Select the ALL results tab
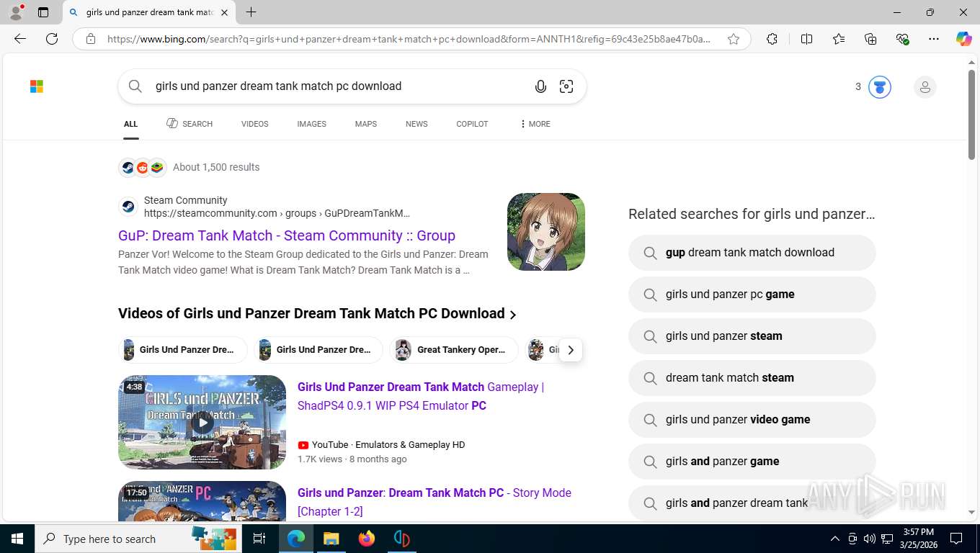980x553 pixels. pos(130,124)
